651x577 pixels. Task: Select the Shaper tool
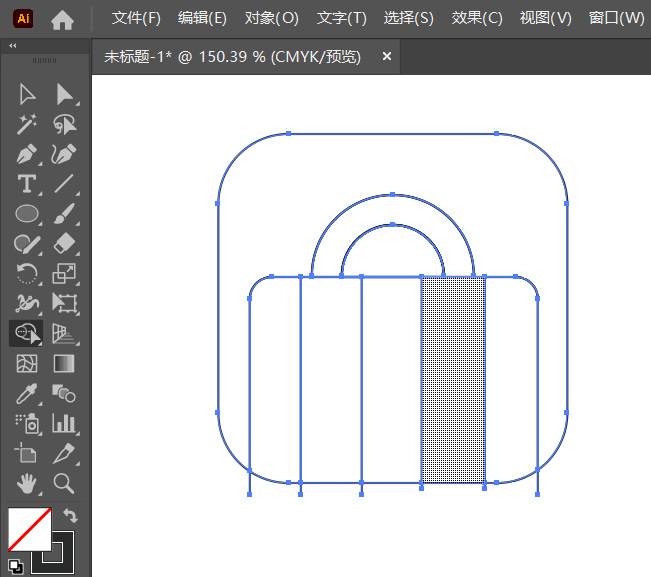27,244
